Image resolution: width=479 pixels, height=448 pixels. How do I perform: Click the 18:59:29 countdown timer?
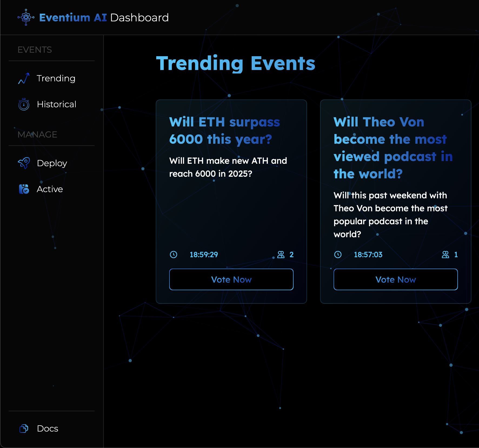(x=204, y=255)
